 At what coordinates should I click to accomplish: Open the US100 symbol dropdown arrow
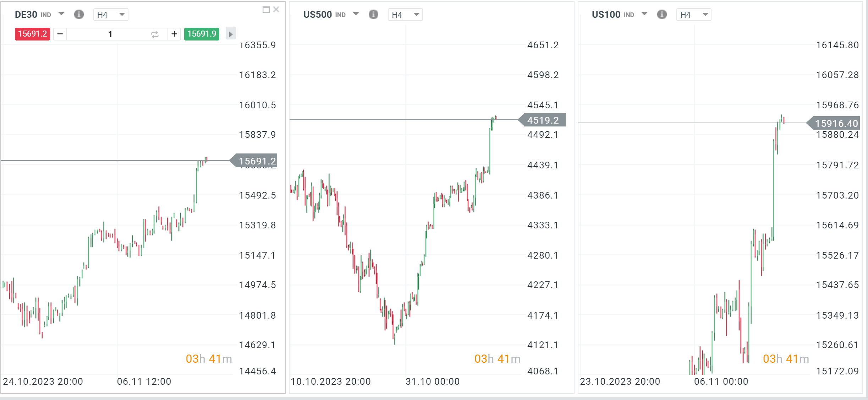point(644,14)
